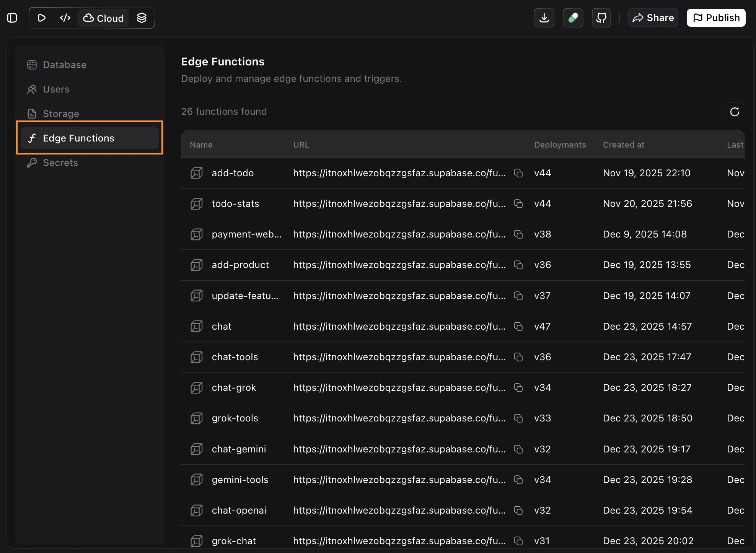Open the GitHub integration icon
The image size is (756, 553).
pos(601,18)
